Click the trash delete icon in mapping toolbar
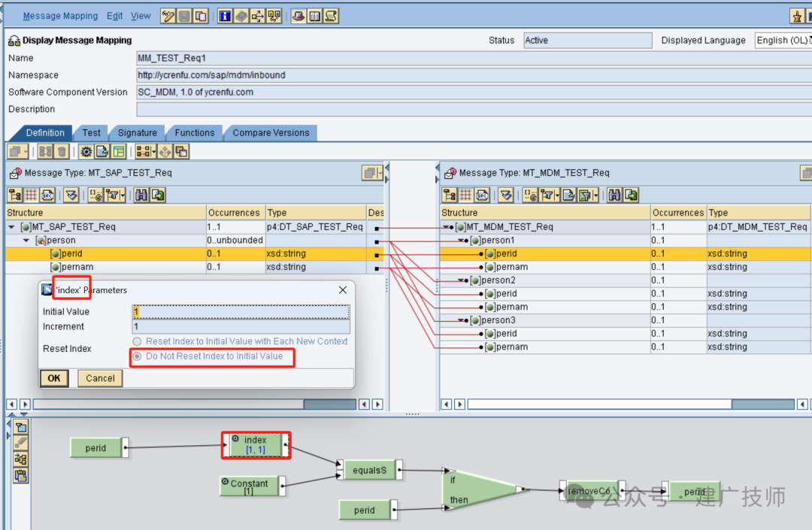This screenshot has width=812, height=530. coord(62,152)
